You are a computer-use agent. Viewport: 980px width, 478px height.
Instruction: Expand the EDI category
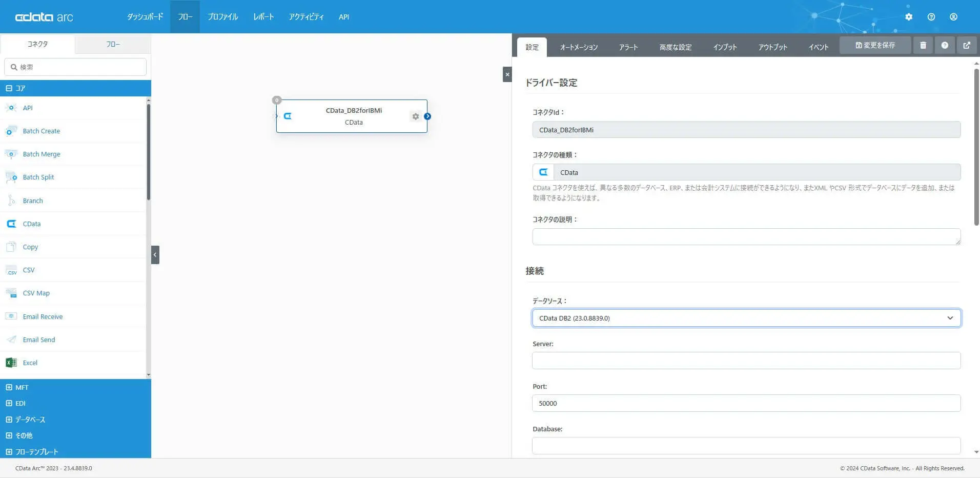pos(9,403)
